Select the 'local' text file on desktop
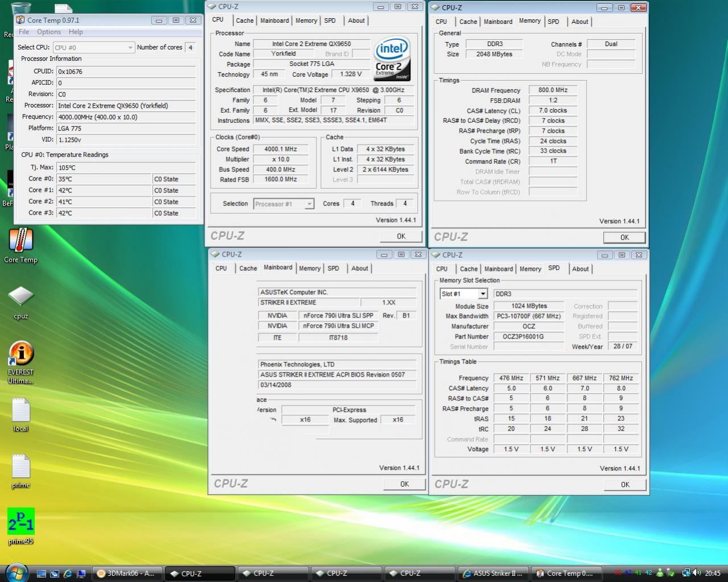 (20, 415)
